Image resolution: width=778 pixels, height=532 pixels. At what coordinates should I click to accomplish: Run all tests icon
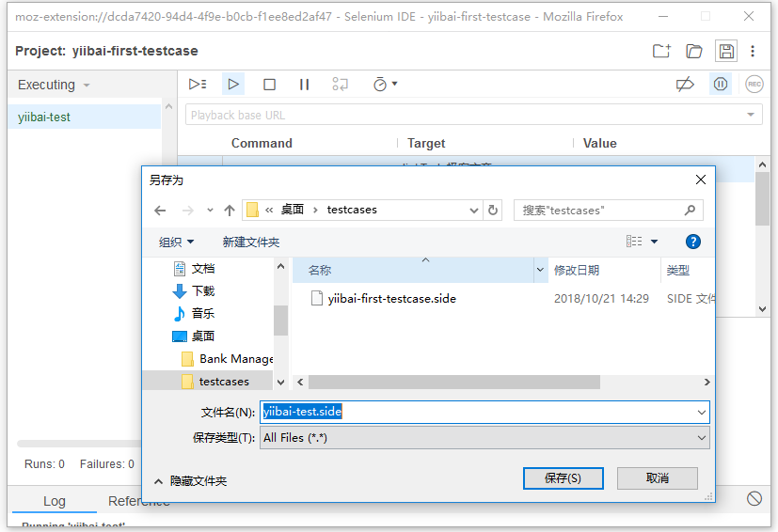click(198, 85)
